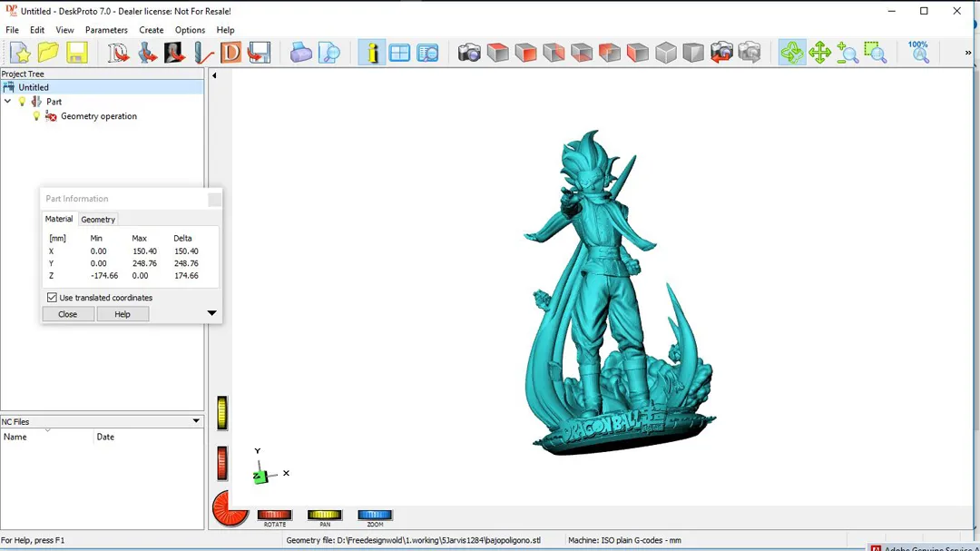Click the grayed camera forward arrow icon
The image size is (980, 551).
click(750, 53)
